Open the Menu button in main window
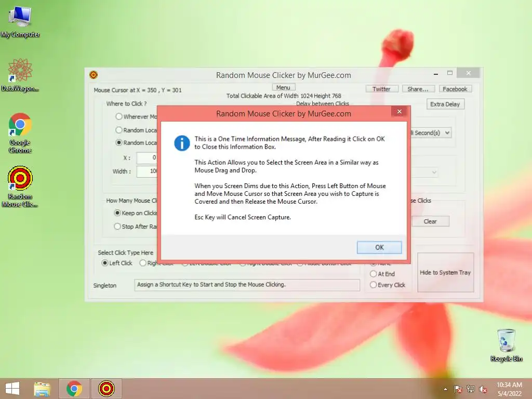Screen dimensions: 532x399 283,87
